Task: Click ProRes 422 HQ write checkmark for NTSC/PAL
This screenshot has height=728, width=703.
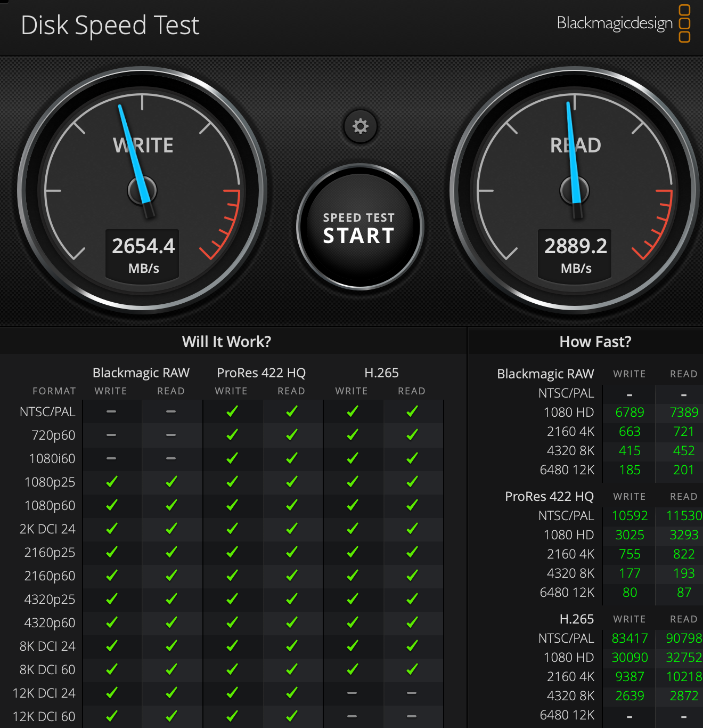Action: coord(232,411)
